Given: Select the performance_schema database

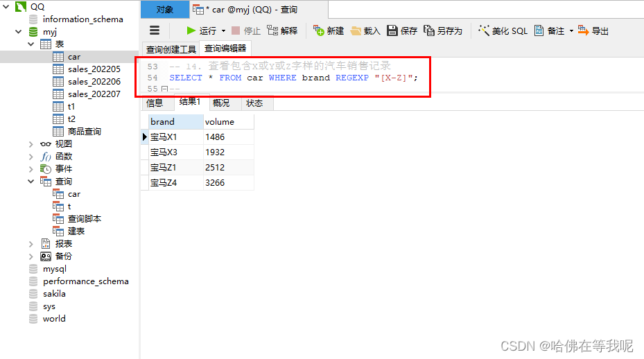Looking at the screenshot, I should click(86, 281).
